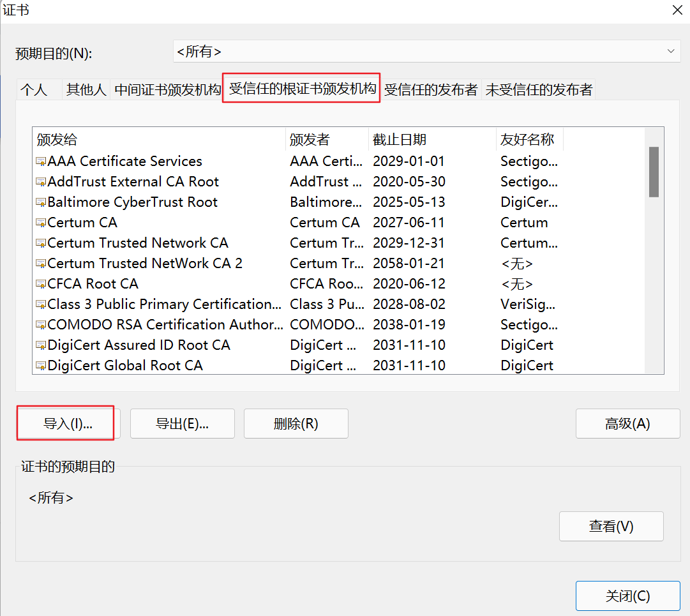The width and height of the screenshot is (690, 616).
Task: Close the 证书 dialog with the X button
Action: click(x=677, y=10)
